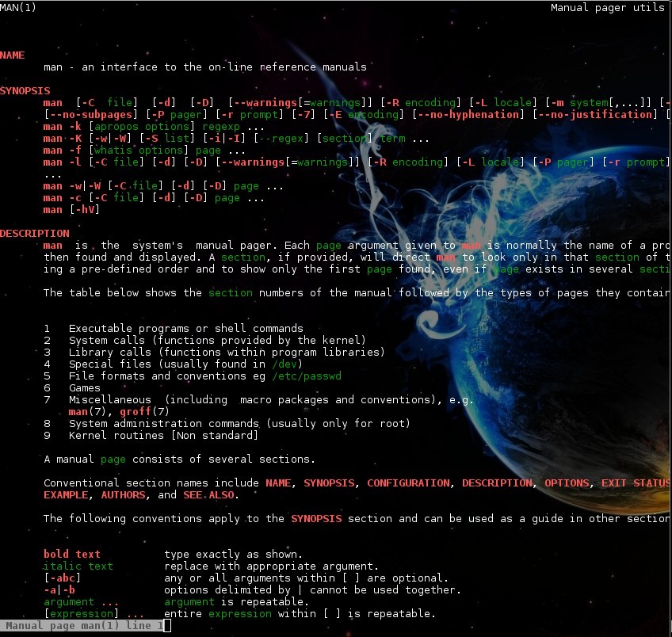Click the '-a|-b' convention label
The height and width of the screenshot is (637, 672).
tap(59, 590)
